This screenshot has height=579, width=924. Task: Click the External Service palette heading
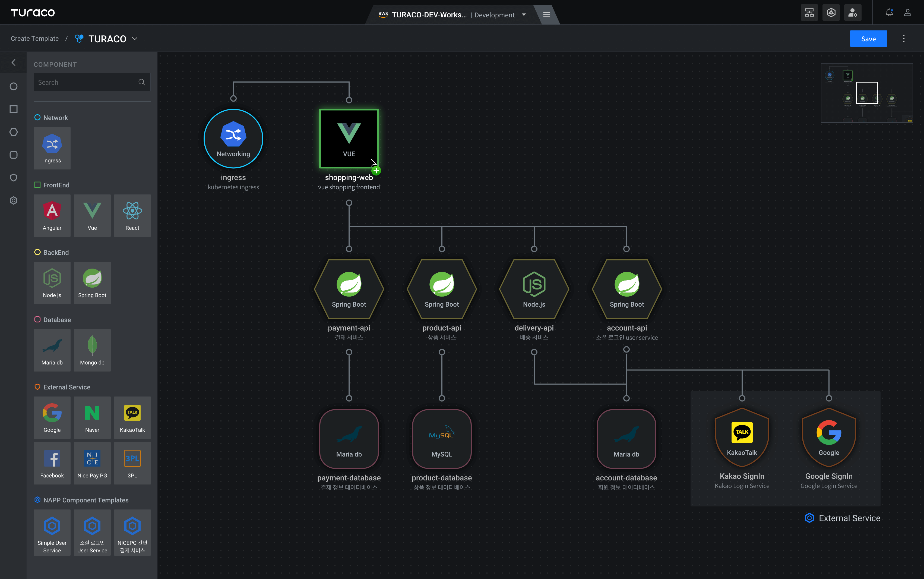point(62,387)
